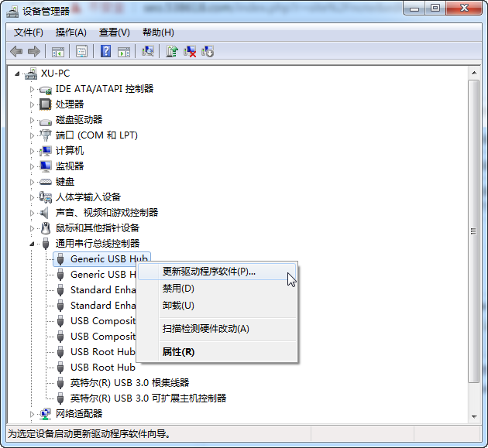Select the second Standard Enha... controller item
The image size is (488, 448).
point(103,306)
